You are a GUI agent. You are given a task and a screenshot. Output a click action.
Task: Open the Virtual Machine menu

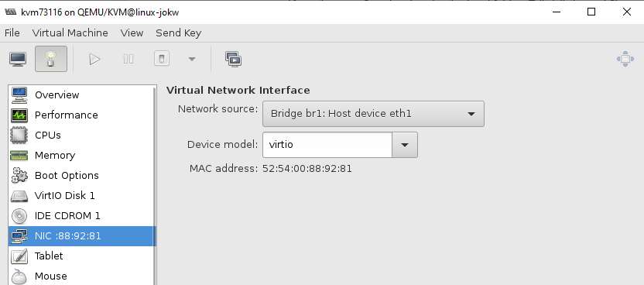[x=70, y=33]
